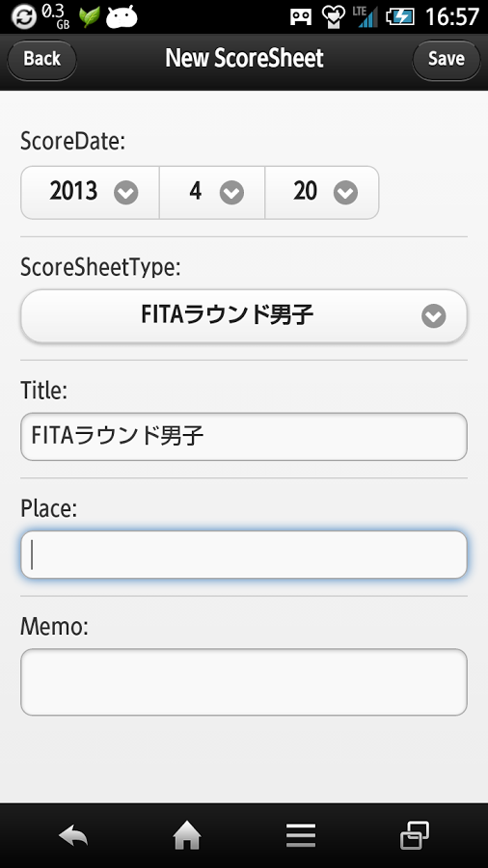
Task: Focus the Title text field
Action: click(244, 436)
